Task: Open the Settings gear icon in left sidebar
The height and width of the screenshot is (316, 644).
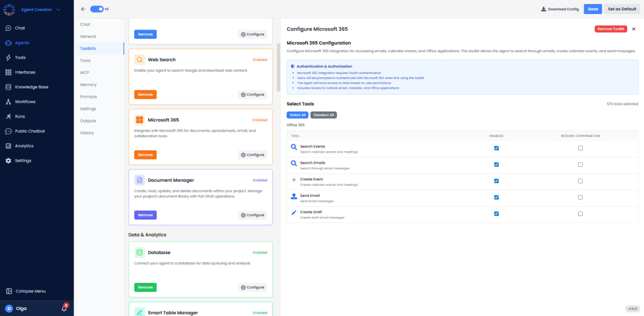Action: [9, 161]
